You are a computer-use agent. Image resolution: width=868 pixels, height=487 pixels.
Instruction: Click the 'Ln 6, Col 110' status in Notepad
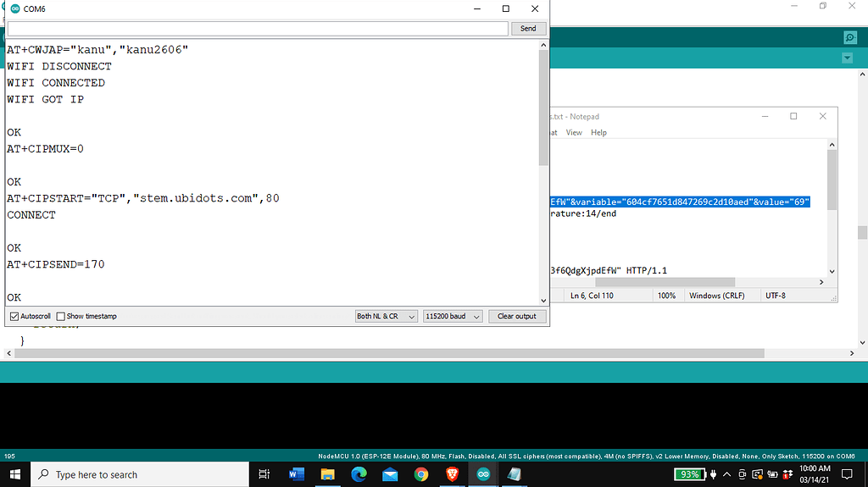pyautogui.click(x=592, y=296)
